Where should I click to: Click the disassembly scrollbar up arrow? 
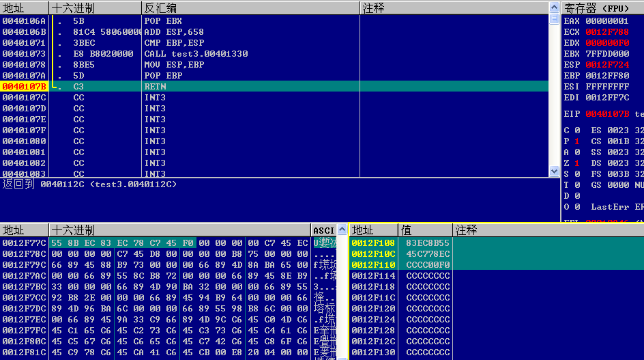point(555,19)
